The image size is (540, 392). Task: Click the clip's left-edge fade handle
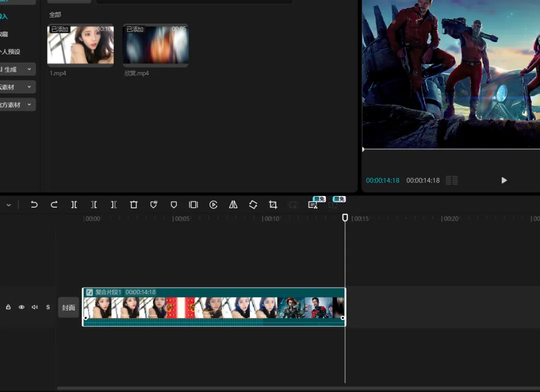click(x=86, y=318)
